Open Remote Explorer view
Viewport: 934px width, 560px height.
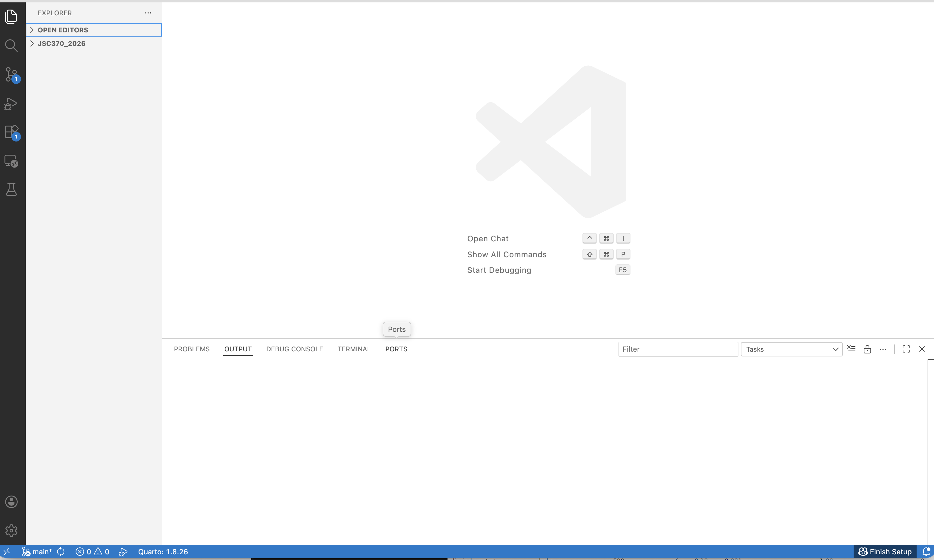pyautogui.click(x=11, y=161)
